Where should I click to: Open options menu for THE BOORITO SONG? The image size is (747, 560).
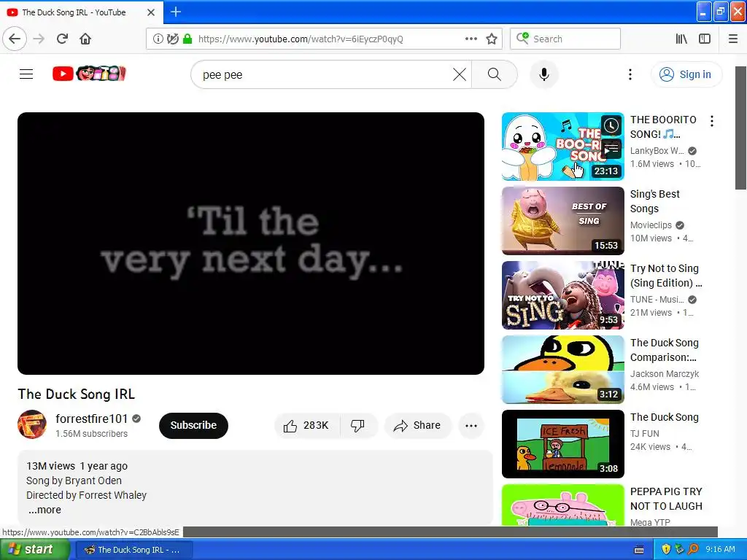tap(712, 121)
